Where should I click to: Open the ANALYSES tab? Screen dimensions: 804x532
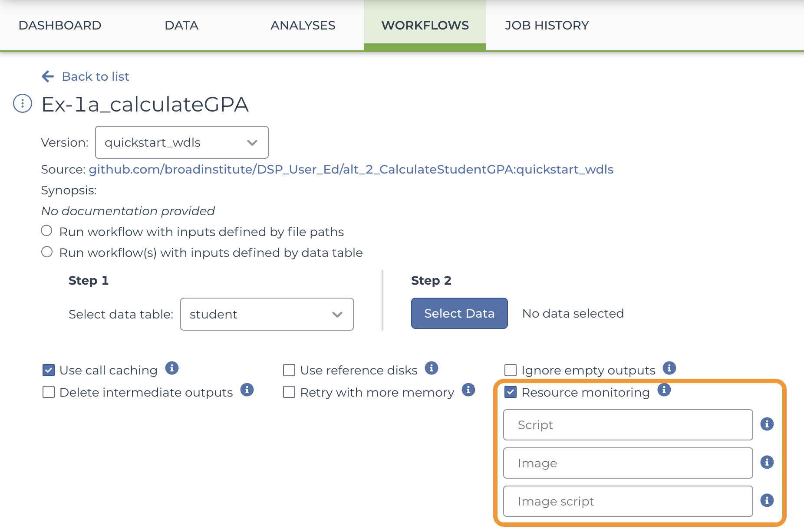click(303, 25)
